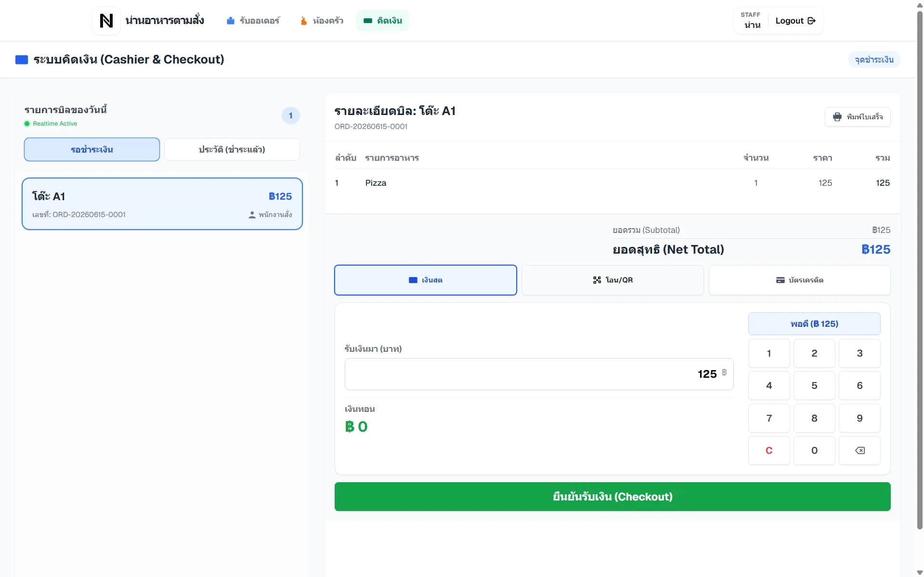
Task: Click the ยอดรวม (Subtotal) label
Action: 646,230
